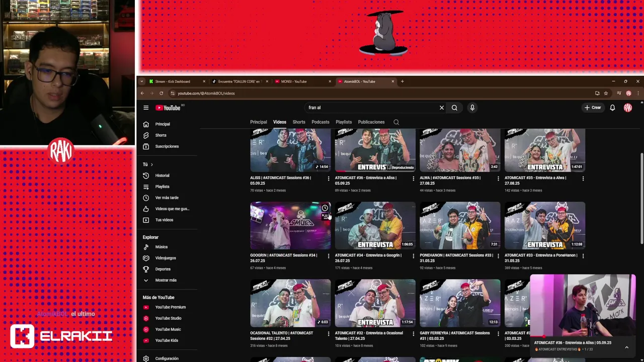644x362 pixels.
Task: Run search with the magnifier button
Action: pos(454,108)
